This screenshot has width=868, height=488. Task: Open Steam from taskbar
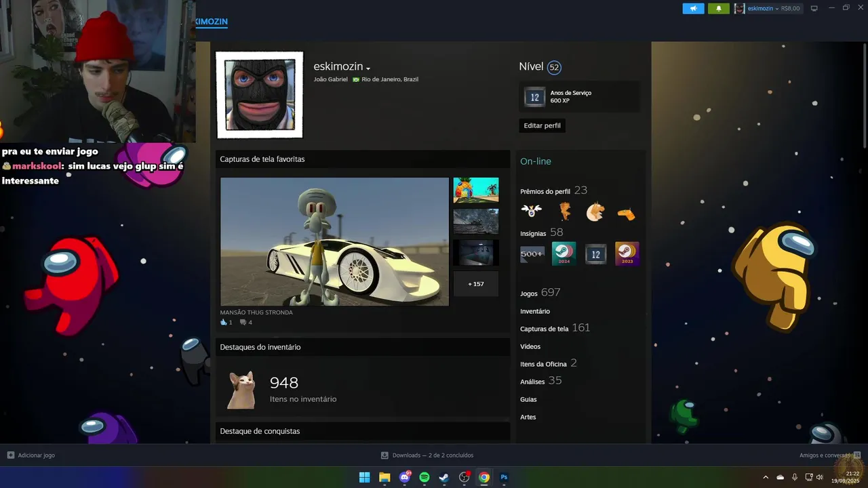pos(444,477)
